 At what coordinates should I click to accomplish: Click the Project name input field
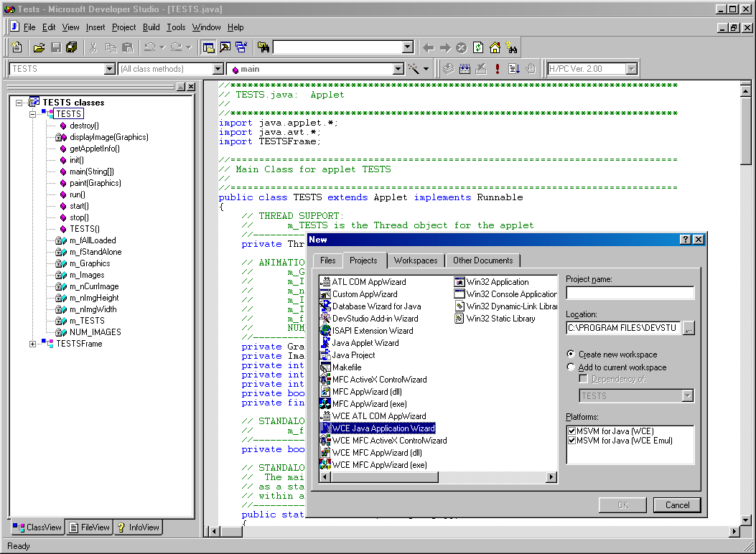pyautogui.click(x=630, y=293)
